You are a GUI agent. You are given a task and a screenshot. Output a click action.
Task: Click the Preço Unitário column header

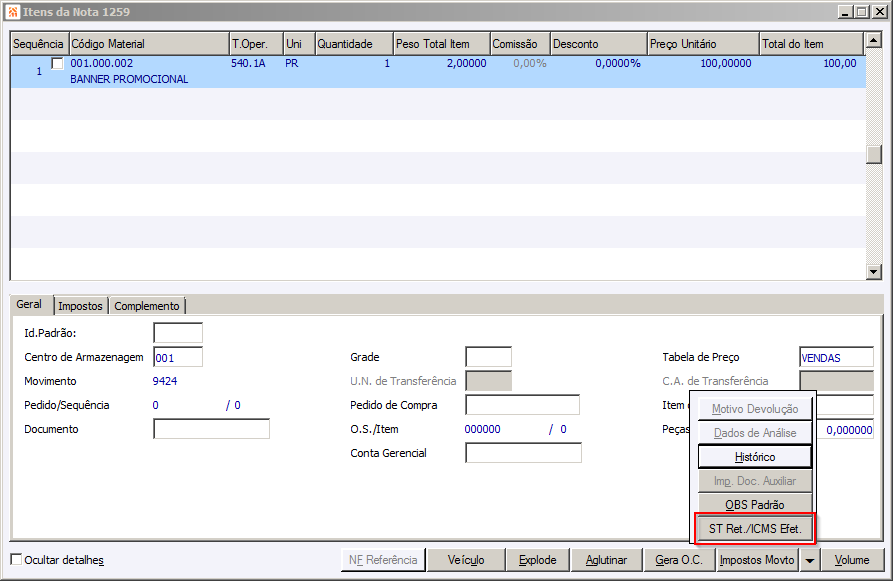703,44
